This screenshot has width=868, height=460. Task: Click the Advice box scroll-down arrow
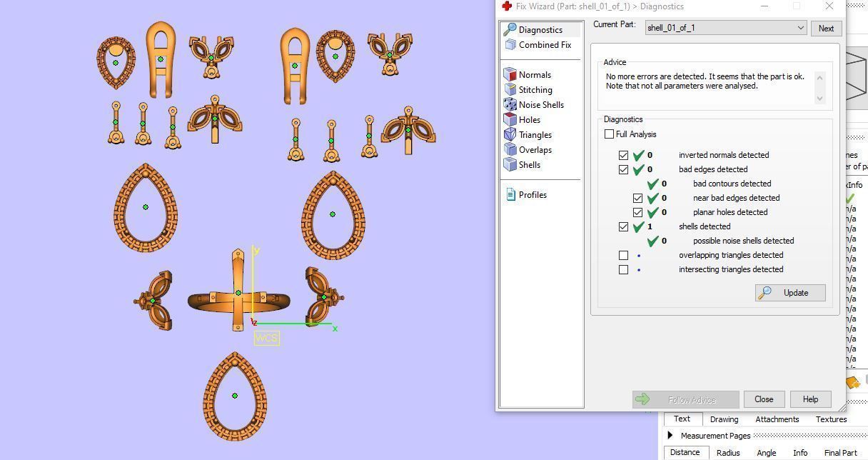coord(819,98)
